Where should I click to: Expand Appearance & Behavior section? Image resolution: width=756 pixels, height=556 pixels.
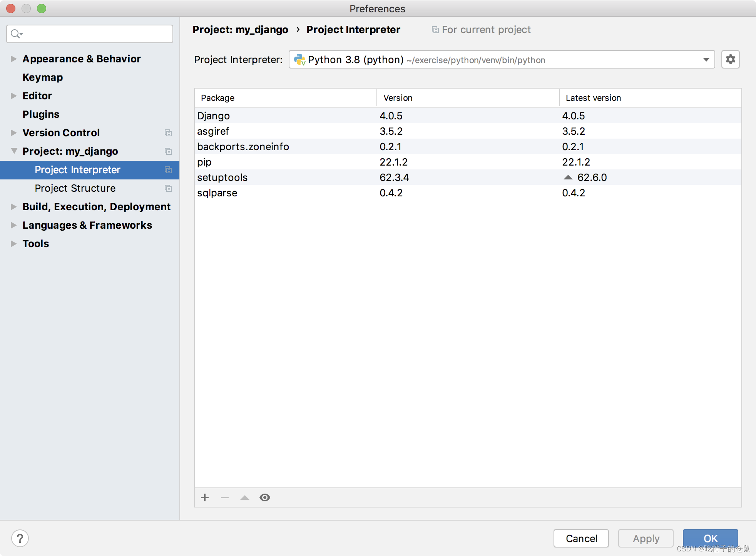click(13, 59)
